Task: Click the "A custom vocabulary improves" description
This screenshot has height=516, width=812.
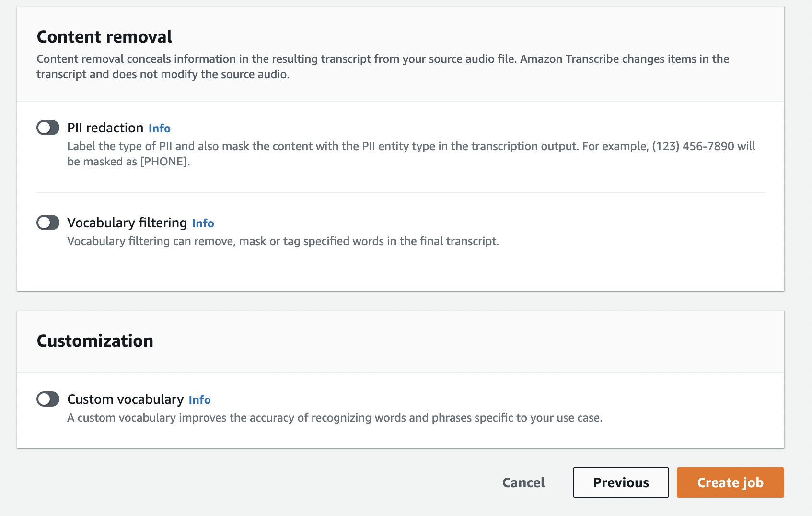Action: click(335, 418)
